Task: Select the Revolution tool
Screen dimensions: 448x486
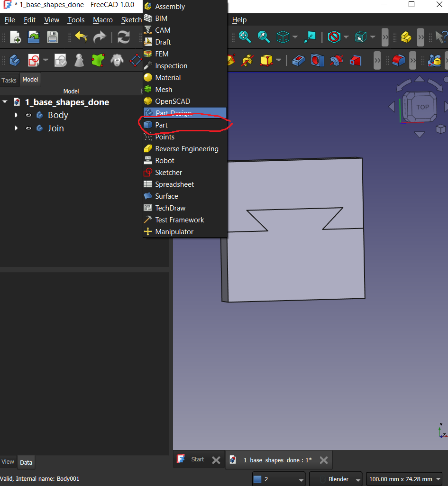Action: (231, 61)
